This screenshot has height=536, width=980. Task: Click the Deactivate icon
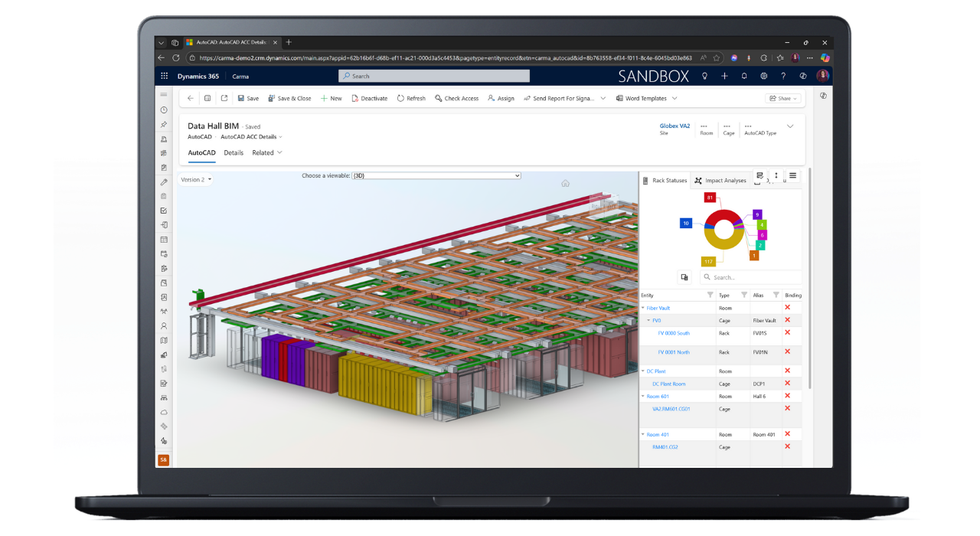(355, 98)
